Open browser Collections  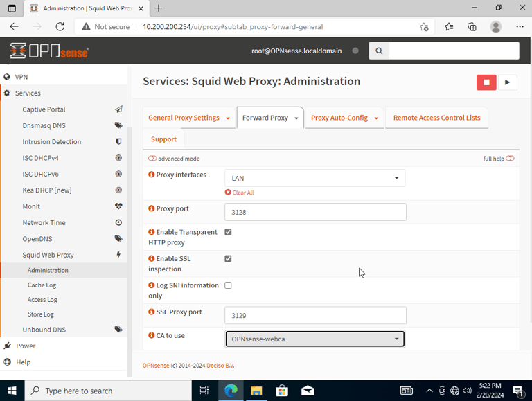472,26
